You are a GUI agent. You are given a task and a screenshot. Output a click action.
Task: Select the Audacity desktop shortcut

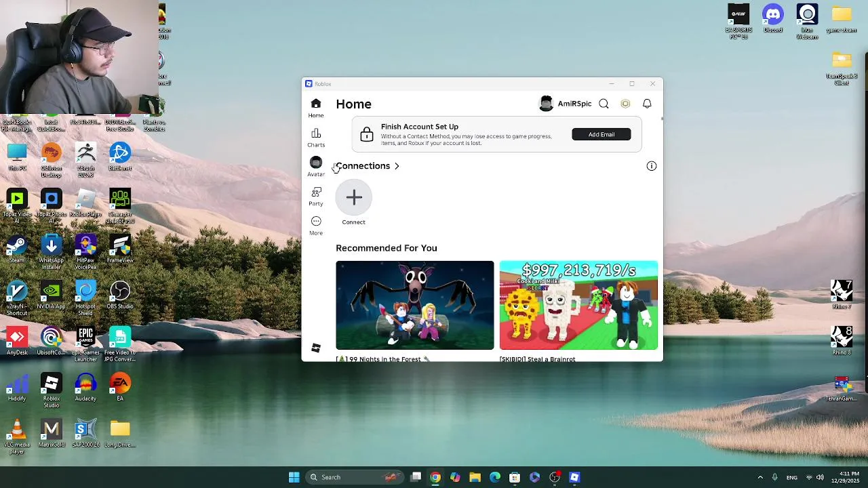point(85,388)
